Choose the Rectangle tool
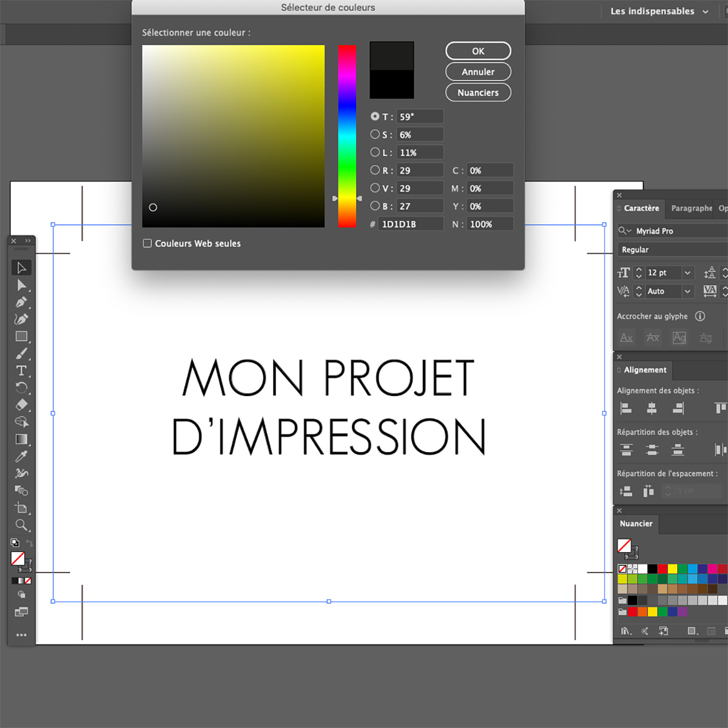The width and height of the screenshot is (728, 728). (x=21, y=336)
